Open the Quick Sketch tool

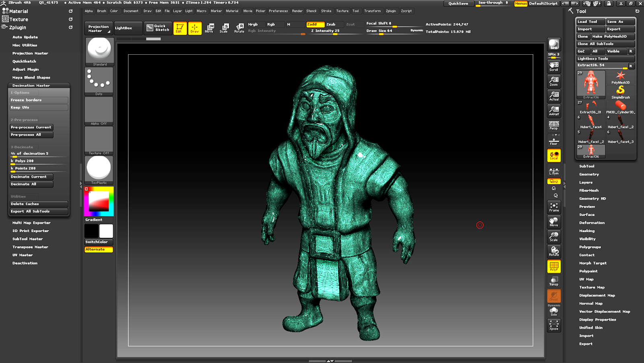[x=158, y=28]
